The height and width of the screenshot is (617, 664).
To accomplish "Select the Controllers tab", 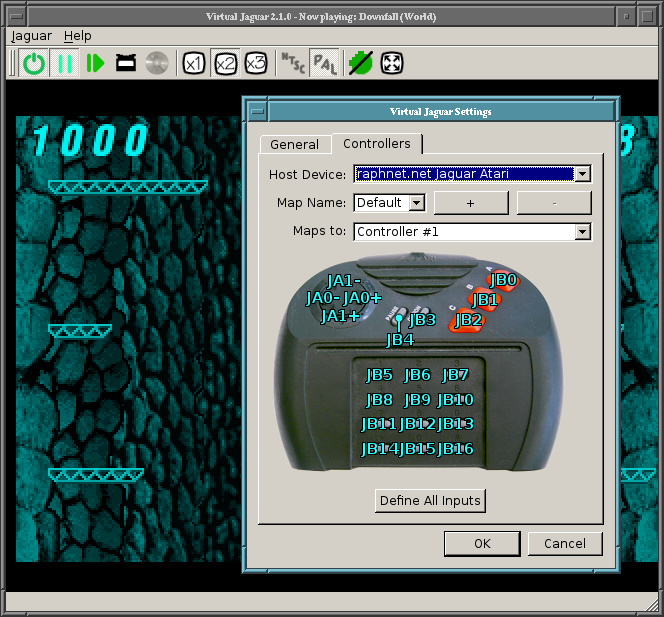I will pyautogui.click(x=376, y=144).
